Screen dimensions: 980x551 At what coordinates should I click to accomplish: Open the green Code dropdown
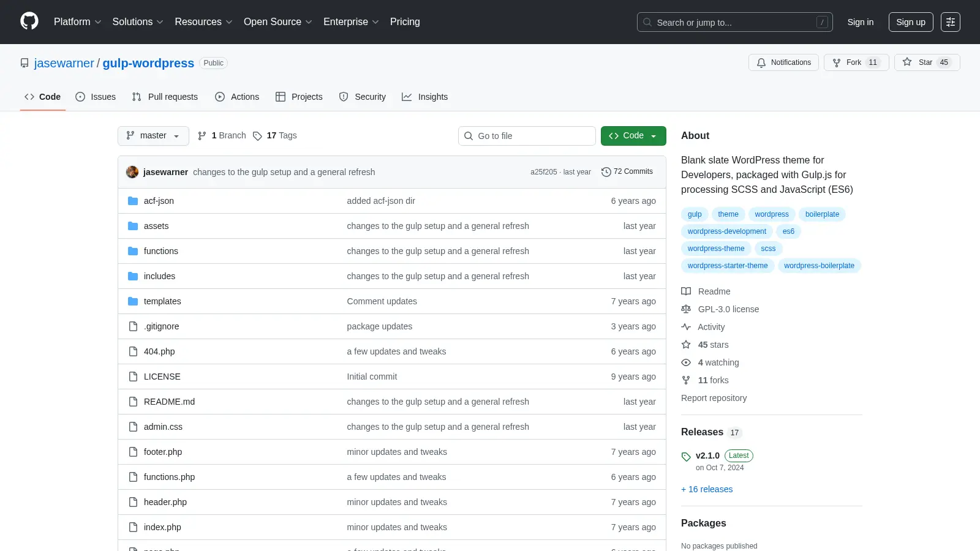633,136
